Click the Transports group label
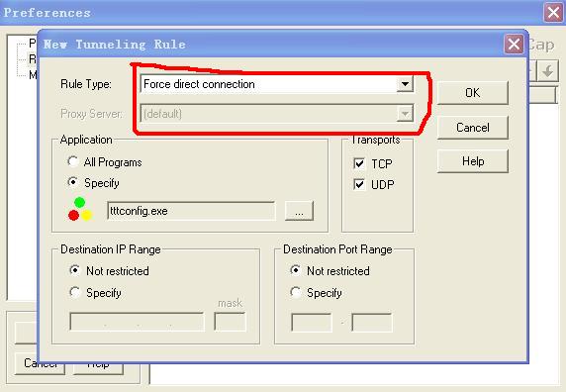This screenshot has height=392, width=566. (376, 140)
